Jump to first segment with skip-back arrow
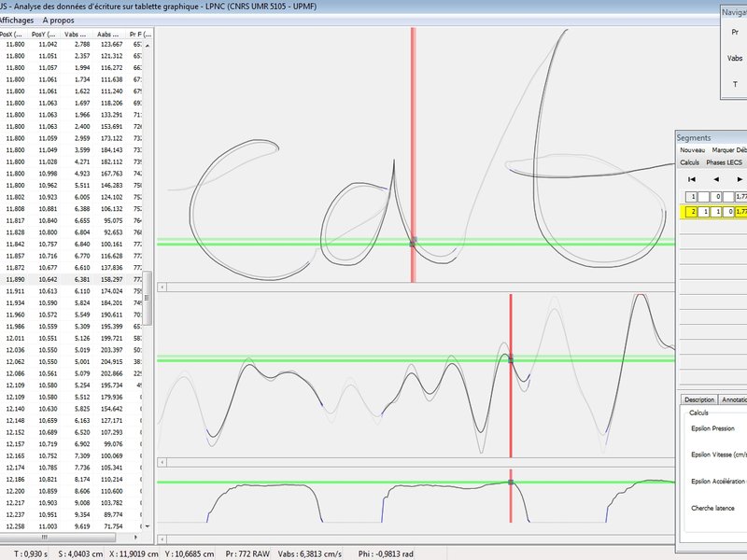 click(691, 178)
